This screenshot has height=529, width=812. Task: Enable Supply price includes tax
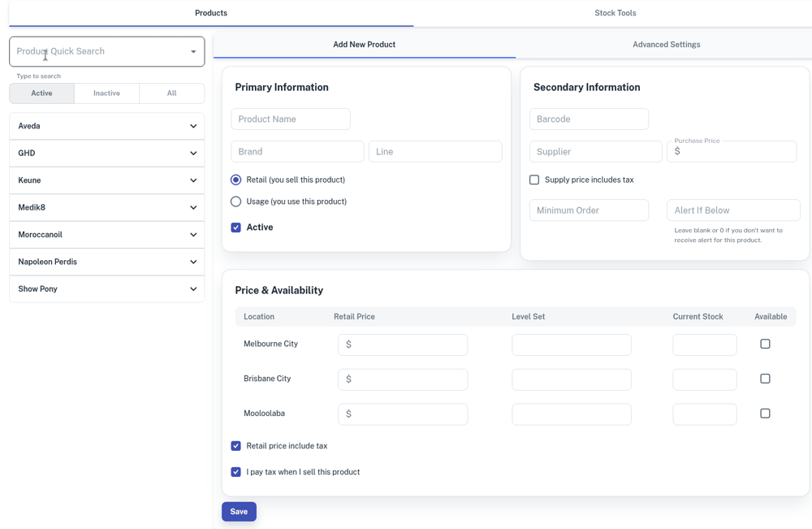click(534, 180)
